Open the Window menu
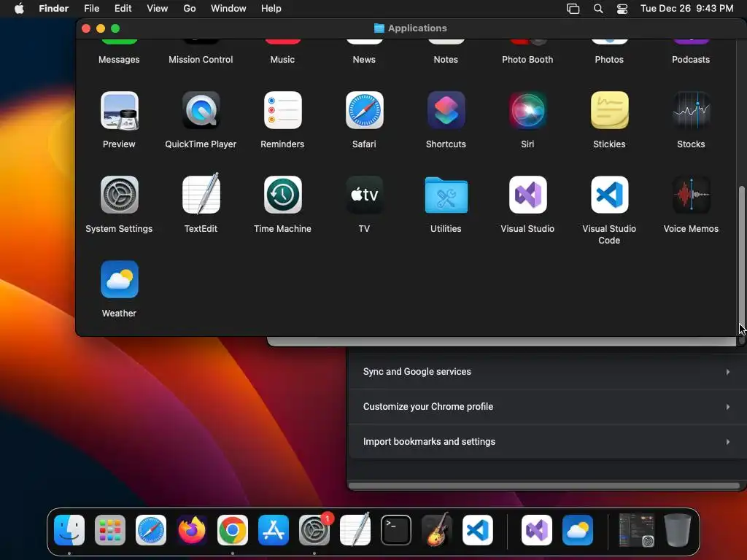The image size is (747, 560). coord(228,9)
